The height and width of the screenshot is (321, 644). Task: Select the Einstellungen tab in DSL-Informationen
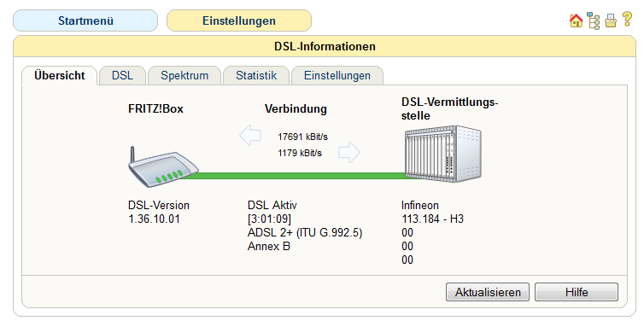click(337, 75)
